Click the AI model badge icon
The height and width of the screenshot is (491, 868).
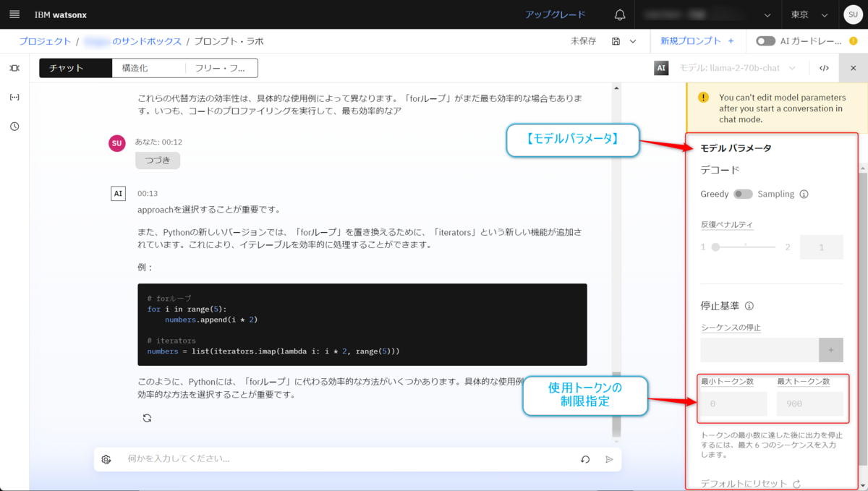661,68
